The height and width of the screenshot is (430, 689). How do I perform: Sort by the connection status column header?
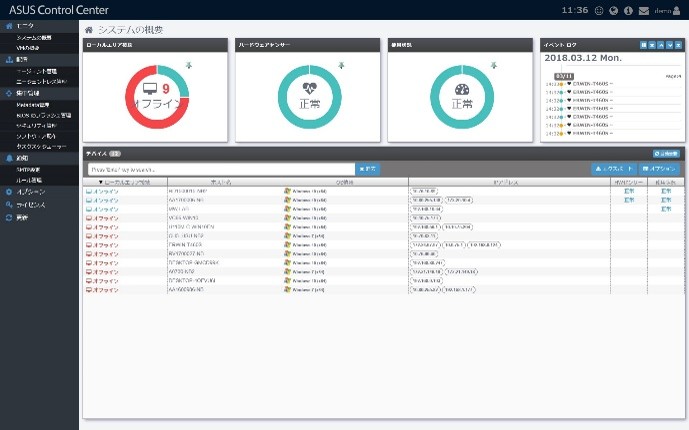click(x=125, y=183)
